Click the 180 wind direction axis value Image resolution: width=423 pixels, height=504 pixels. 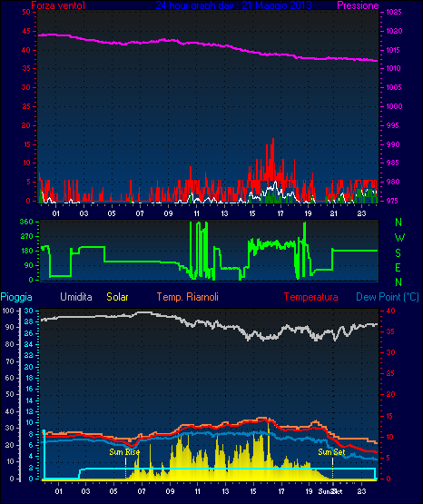(x=26, y=251)
